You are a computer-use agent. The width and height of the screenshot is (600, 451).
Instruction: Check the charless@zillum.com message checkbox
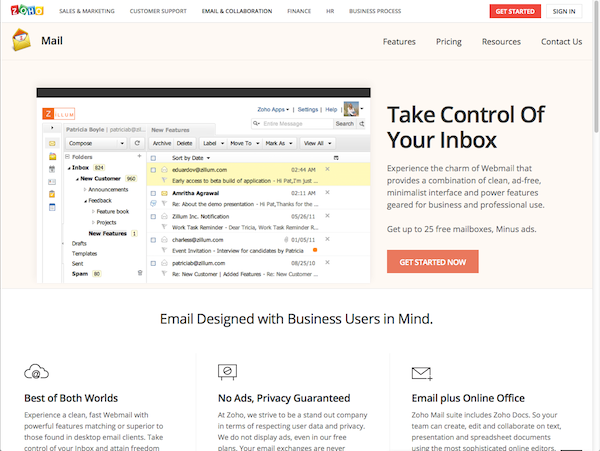point(153,240)
